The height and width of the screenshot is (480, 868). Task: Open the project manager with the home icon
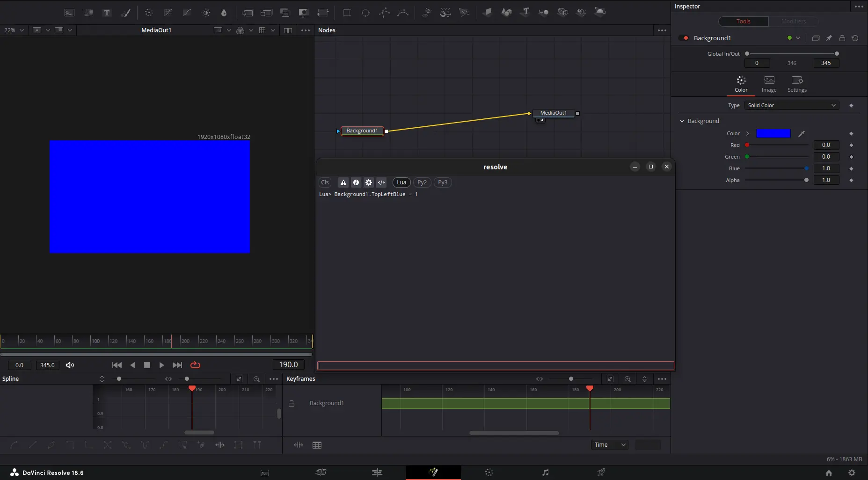[829, 473]
